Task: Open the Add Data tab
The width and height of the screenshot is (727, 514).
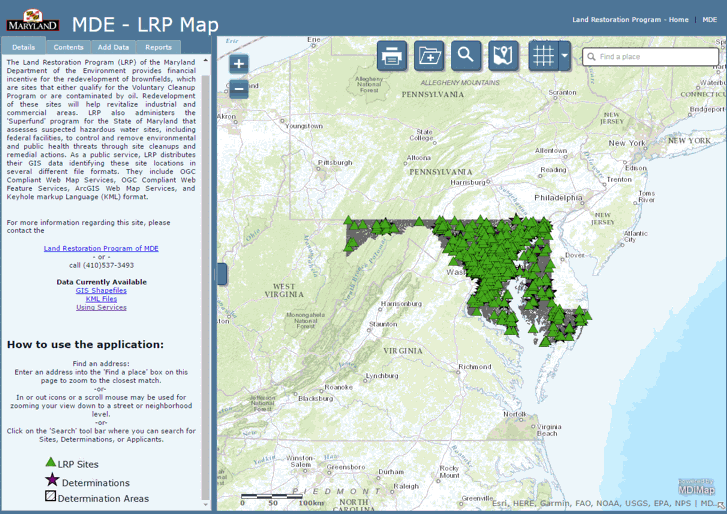Action: [x=113, y=47]
